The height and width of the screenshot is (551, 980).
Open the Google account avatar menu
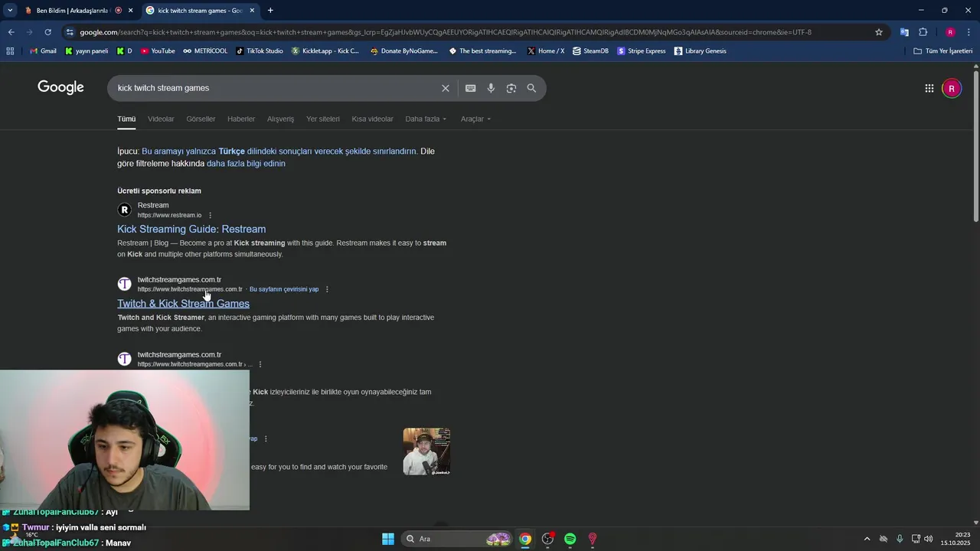[x=951, y=88]
